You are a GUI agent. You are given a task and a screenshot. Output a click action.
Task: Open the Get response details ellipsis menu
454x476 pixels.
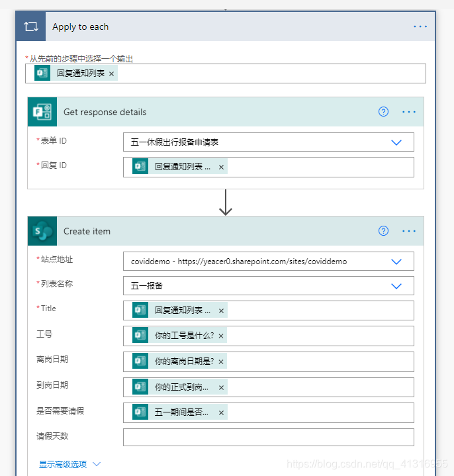tap(409, 112)
